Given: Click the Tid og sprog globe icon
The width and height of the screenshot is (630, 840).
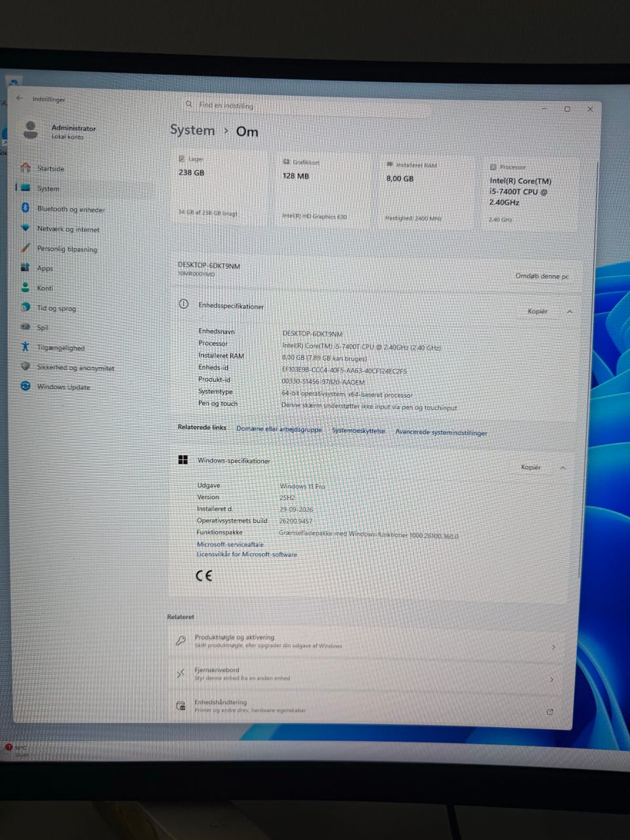Looking at the screenshot, I should click(x=25, y=307).
